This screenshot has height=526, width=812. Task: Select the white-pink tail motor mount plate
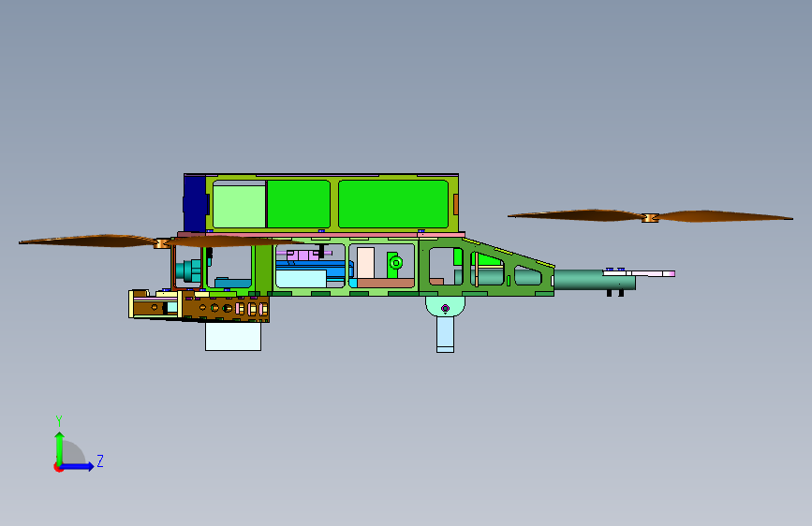pos(639,273)
